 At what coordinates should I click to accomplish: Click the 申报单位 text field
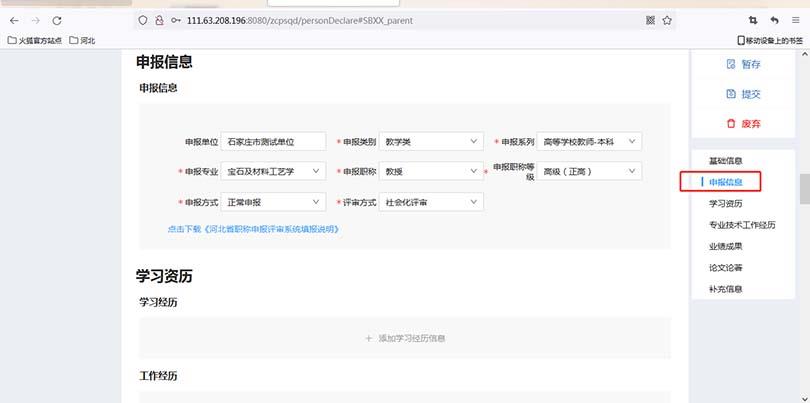tap(274, 142)
